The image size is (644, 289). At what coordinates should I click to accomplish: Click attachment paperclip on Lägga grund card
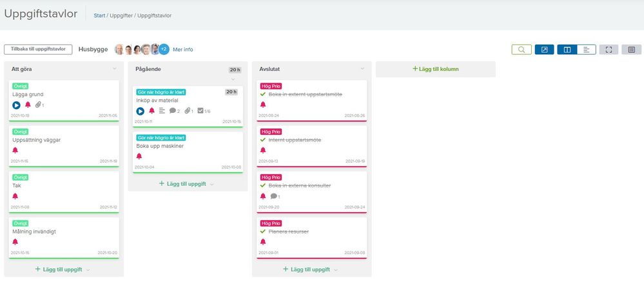coord(38,105)
